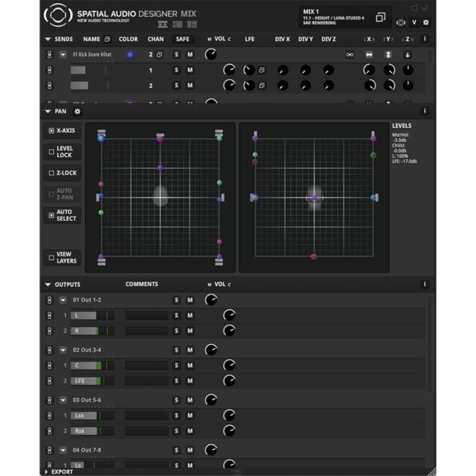Select the first layout view icon under the title
This screenshot has width=476, height=476.
(163, 25)
